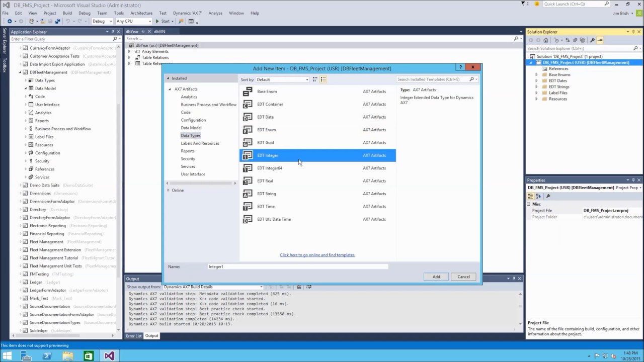Click Property Pages wrench in Properties panel

(548, 196)
